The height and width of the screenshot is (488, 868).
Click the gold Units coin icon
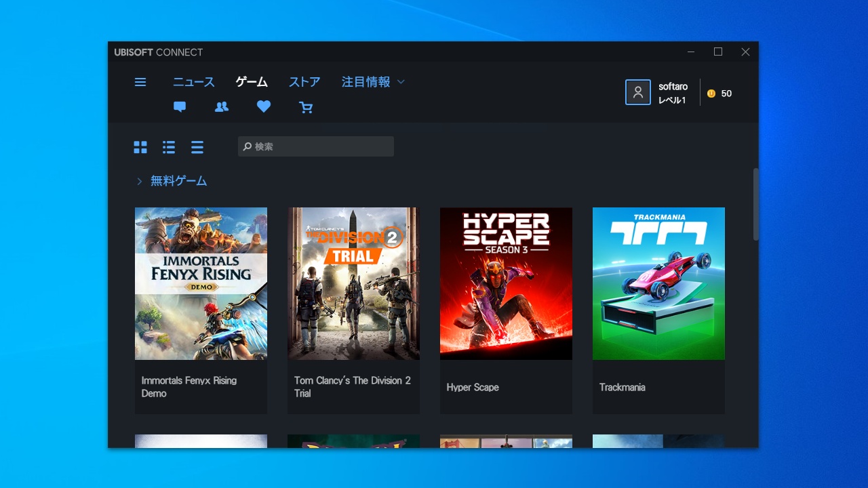pos(711,94)
